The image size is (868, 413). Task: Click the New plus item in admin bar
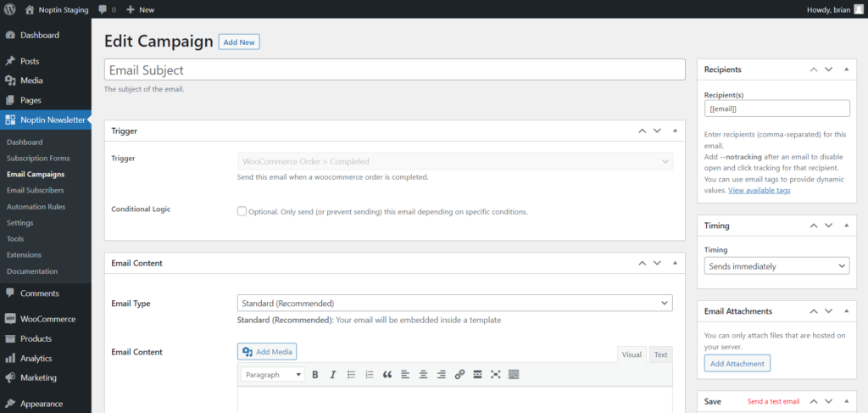coord(141,9)
